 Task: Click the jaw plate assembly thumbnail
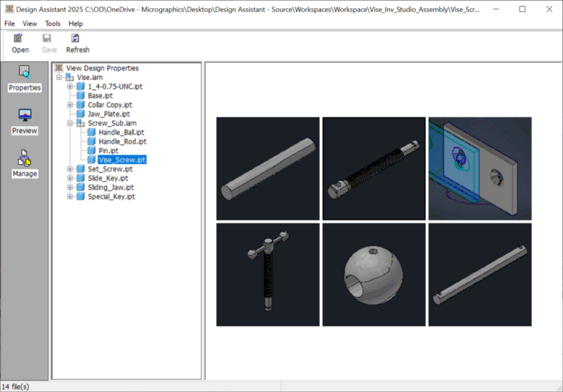click(x=480, y=169)
